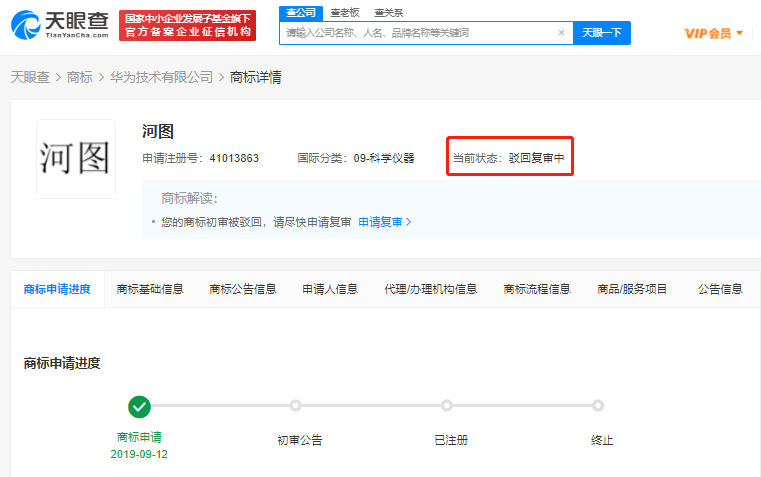This screenshot has height=477, width=761.
Task: Click the 河图 trademark image
Action: (76, 159)
